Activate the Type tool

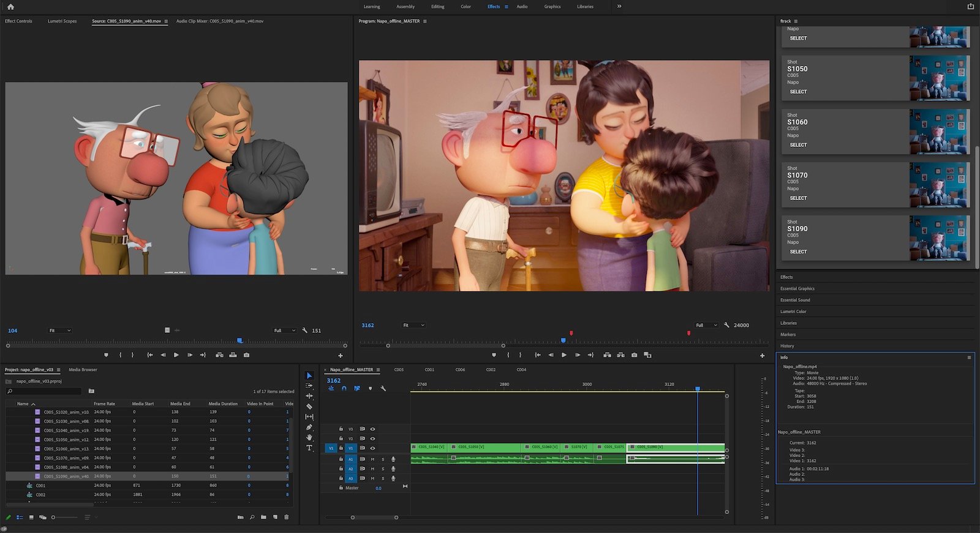click(x=309, y=448)
